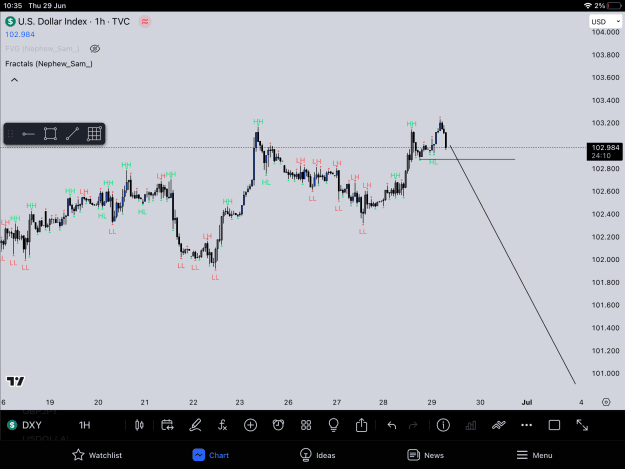Tap the 104.000 price axis label
This screenshot has height=469, width=625.
605,32
